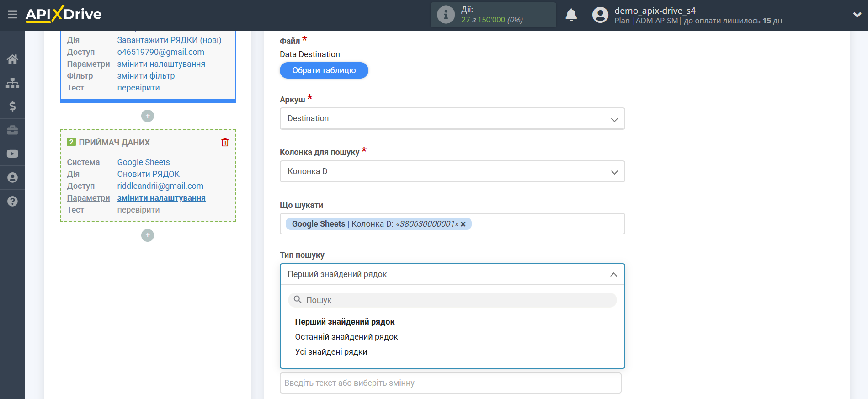
Task: Open the Колонка для пошуку dropdown
Action: click(452, 171)
